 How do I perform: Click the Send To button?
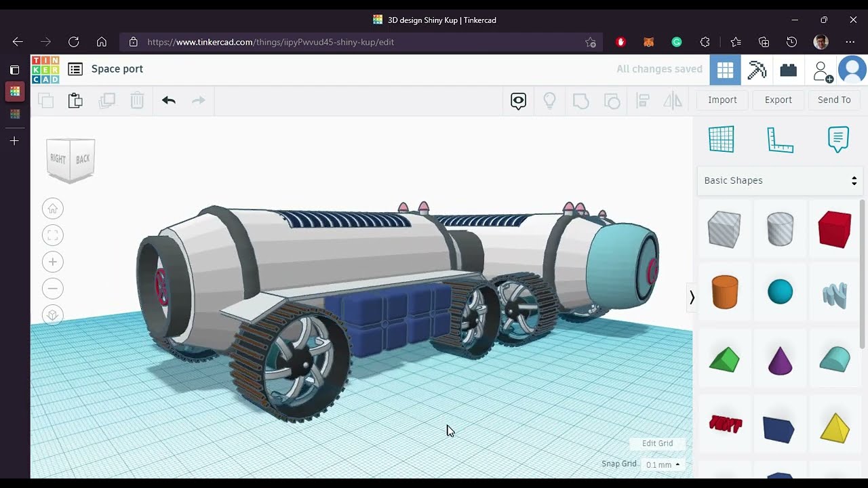pos(834,100)
